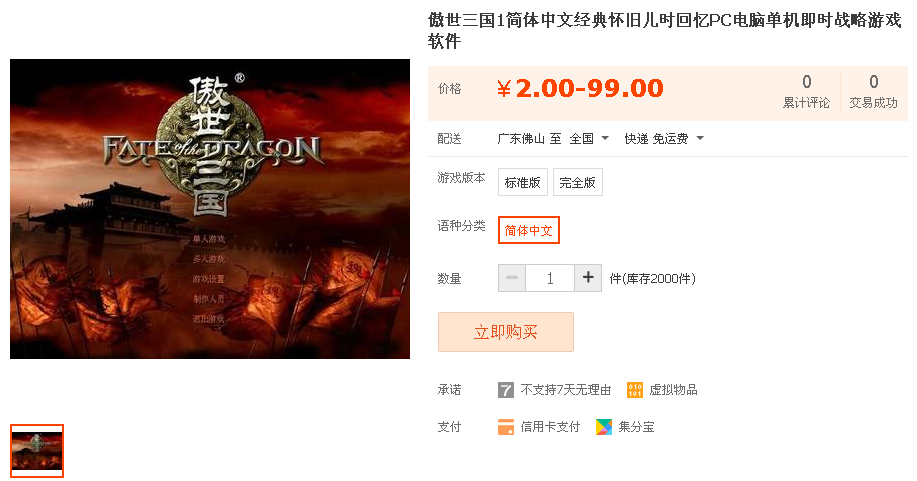The image size is (917, 481).
Task: Click the 立即购买 buy now button
Action: click(x=506, y=332)
